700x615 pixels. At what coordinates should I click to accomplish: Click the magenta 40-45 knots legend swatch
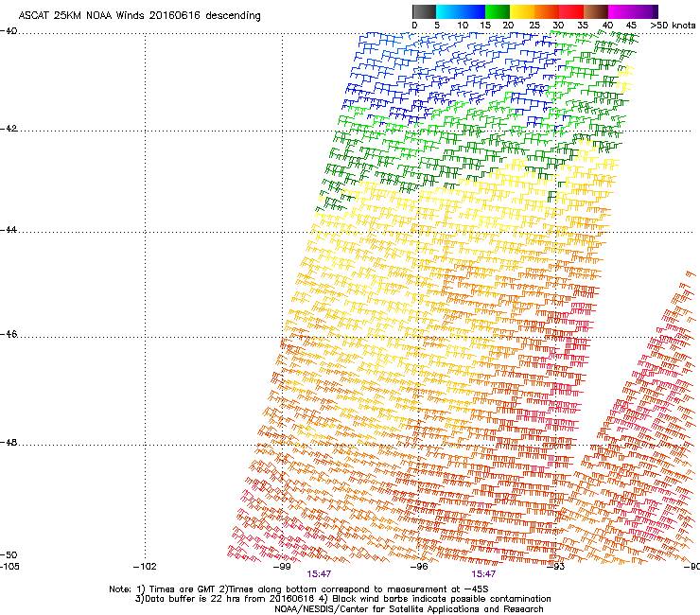tap(621, 11)
